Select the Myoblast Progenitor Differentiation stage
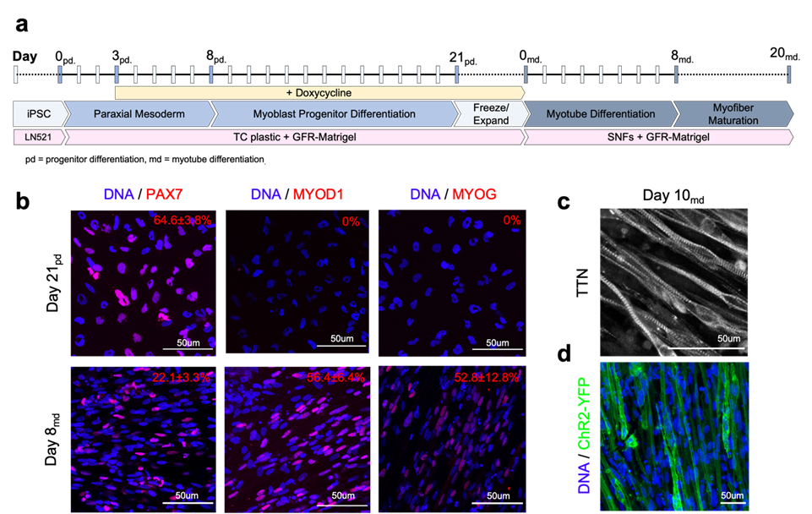This screenshot has height=514, width=812. 333,114
